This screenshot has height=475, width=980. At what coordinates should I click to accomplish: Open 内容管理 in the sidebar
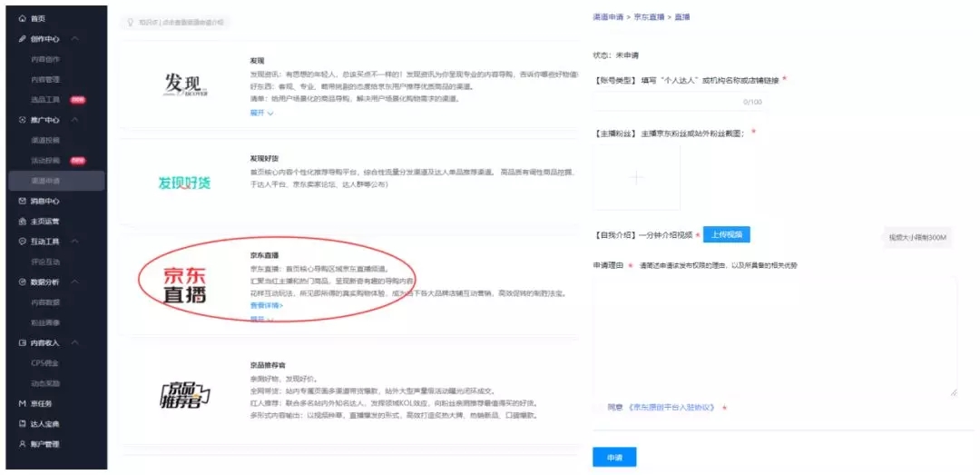[45, 80]
